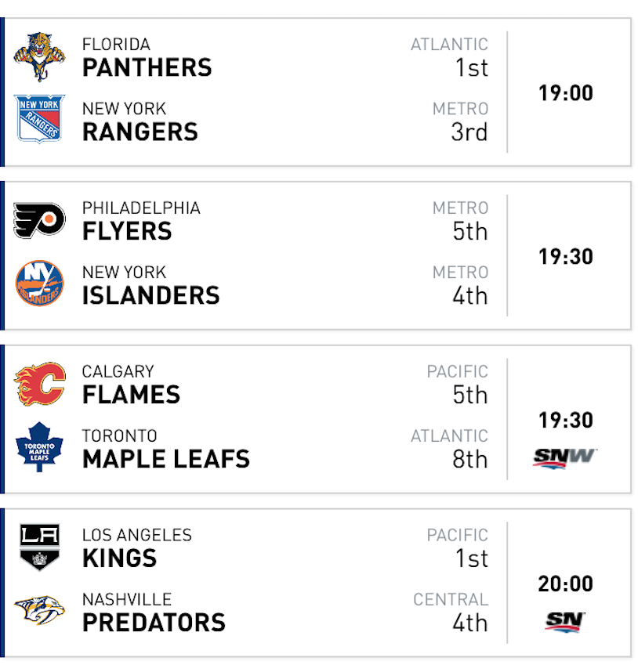Click the New York Islanders logo
Viewport: 638px width, 672px height.
[39, 283]
